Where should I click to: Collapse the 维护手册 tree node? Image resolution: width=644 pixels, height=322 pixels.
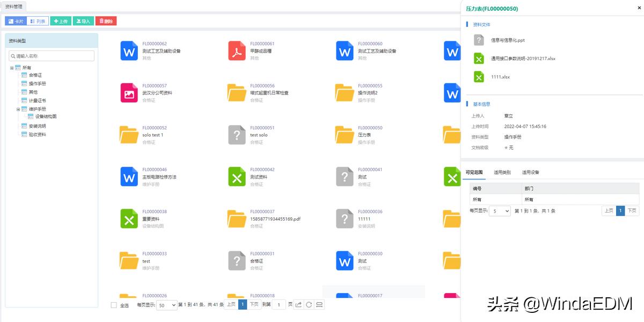coord(18,109)
